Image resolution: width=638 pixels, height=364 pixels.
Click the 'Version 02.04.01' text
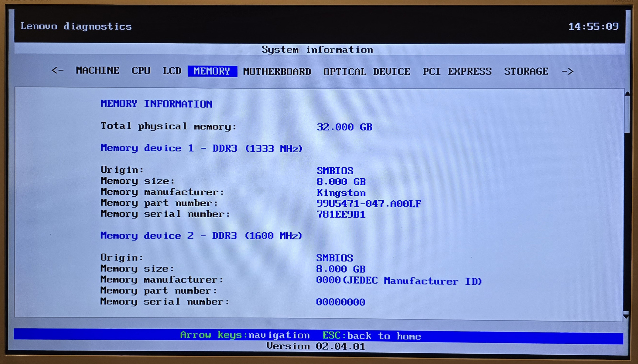316,346
